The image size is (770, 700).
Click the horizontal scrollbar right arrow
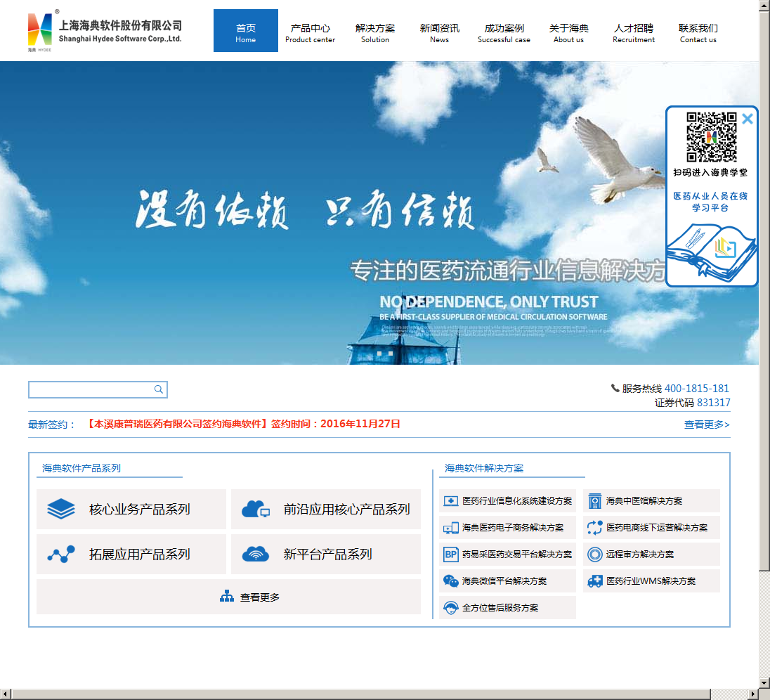tap(754, 694)
